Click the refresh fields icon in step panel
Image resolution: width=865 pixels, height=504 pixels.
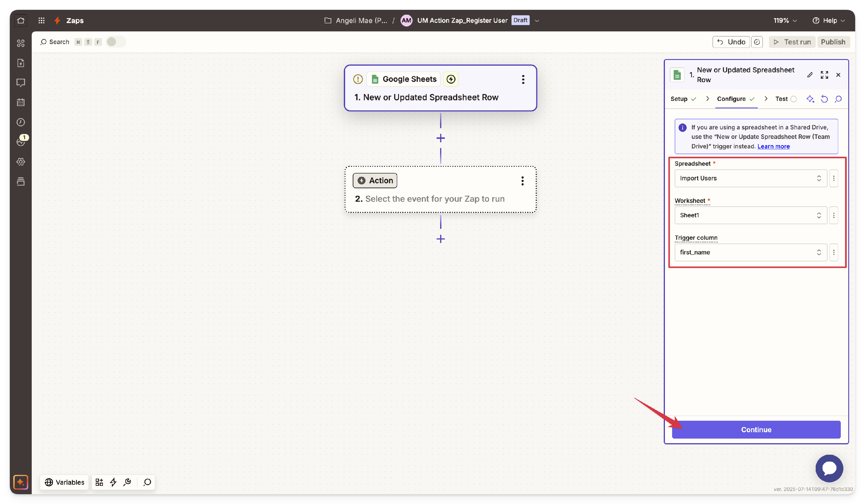(824, 99)
